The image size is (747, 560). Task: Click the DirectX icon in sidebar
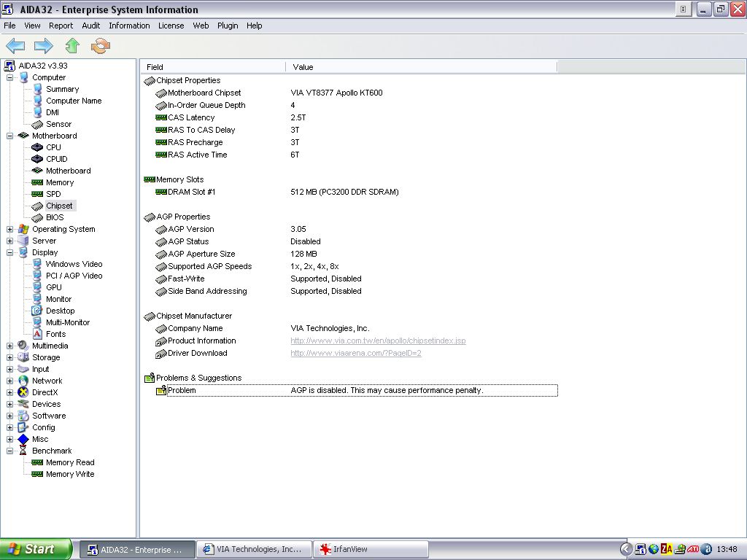23,392
